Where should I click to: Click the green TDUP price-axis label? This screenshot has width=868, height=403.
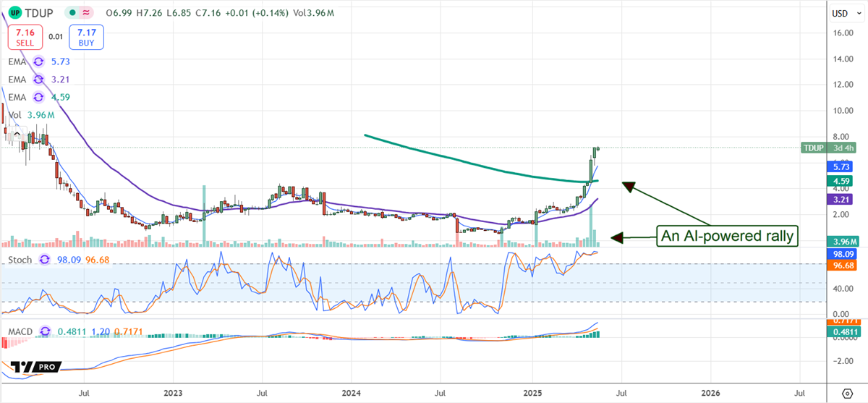point(813,148)
